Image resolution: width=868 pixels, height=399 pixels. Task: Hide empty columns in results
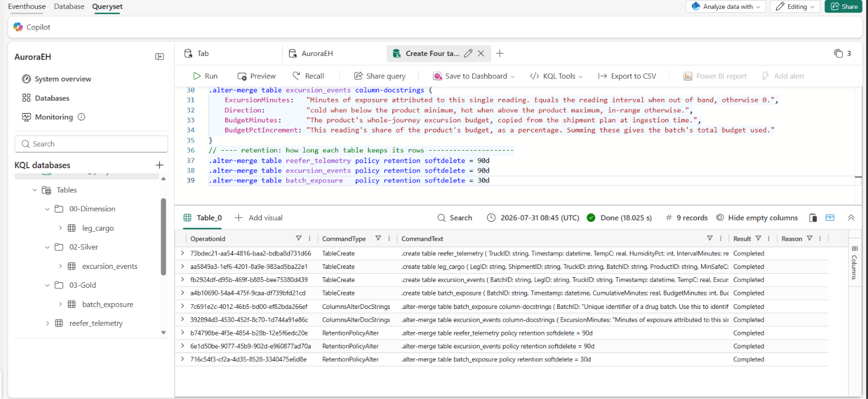click(756, 218)
